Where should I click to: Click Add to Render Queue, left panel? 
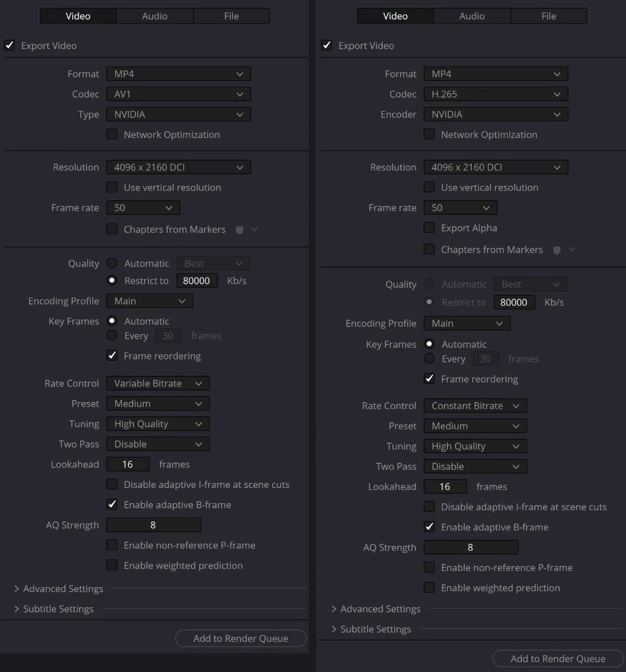[241, 638]
